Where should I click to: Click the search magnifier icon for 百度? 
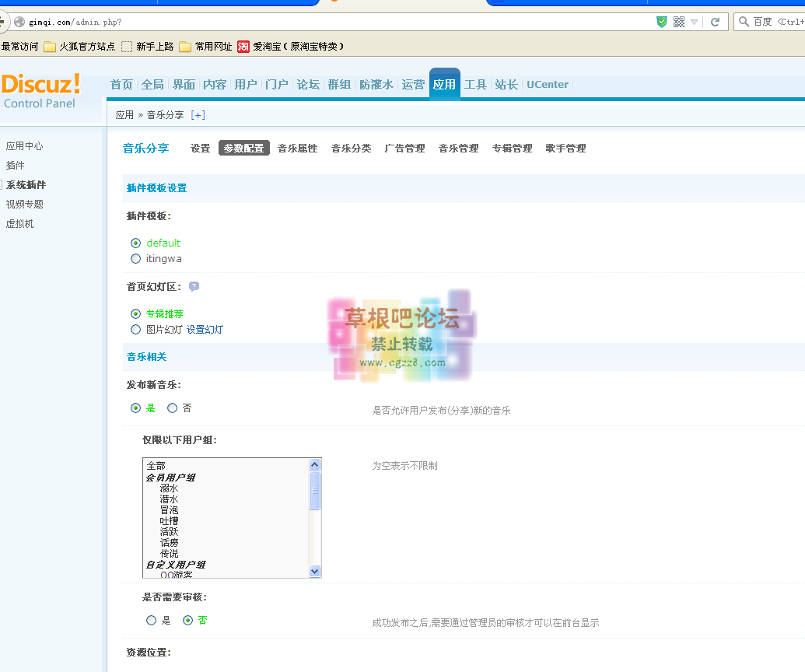click(744, 22)
